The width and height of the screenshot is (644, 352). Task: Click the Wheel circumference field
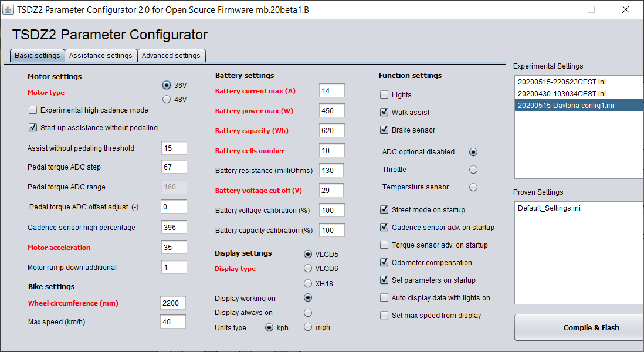tap(173, 303)
